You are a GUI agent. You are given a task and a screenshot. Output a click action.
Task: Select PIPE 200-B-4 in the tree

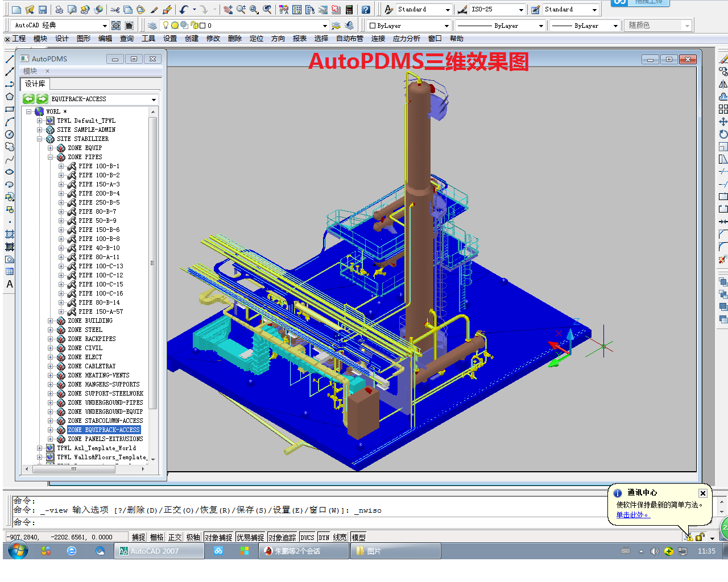click(x=99, y=193)
